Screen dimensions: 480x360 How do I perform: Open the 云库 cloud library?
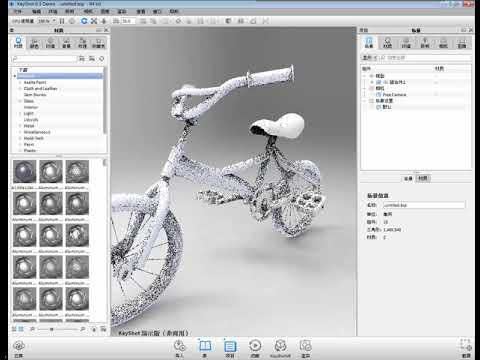click(19, 349)
